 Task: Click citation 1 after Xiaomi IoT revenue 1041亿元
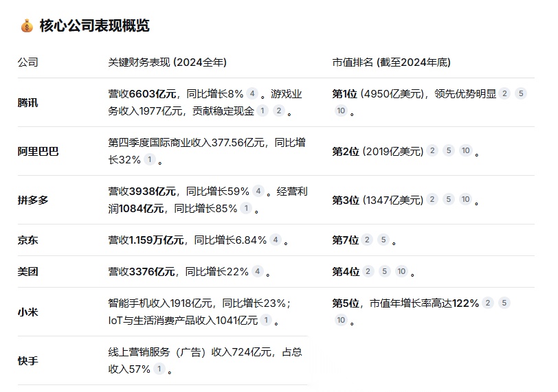[x=266, y=320]
